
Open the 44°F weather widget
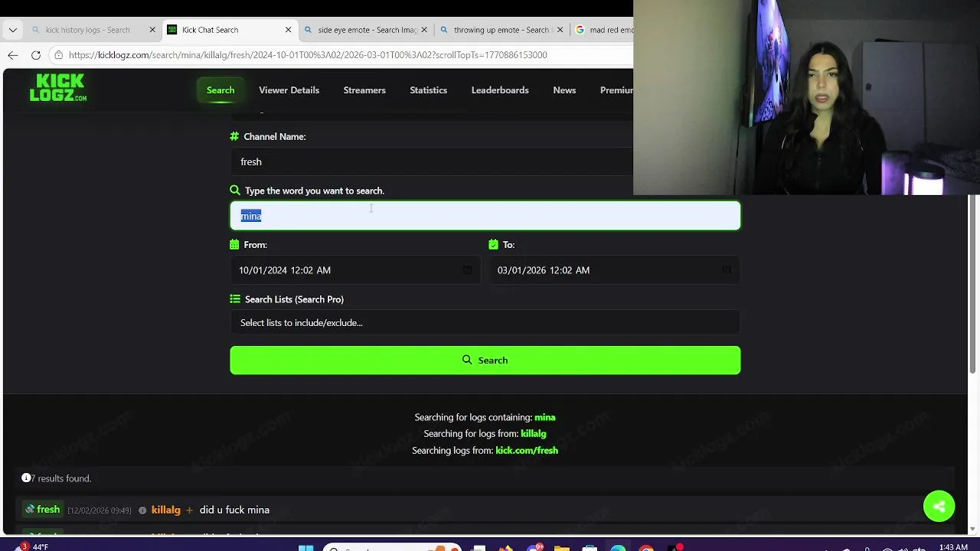point(34,546)
